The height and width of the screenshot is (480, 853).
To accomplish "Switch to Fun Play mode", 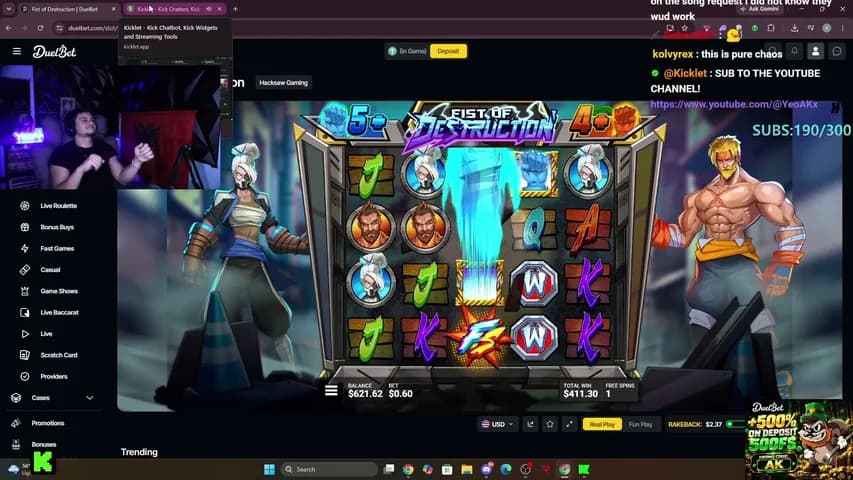I will (640, 424).
